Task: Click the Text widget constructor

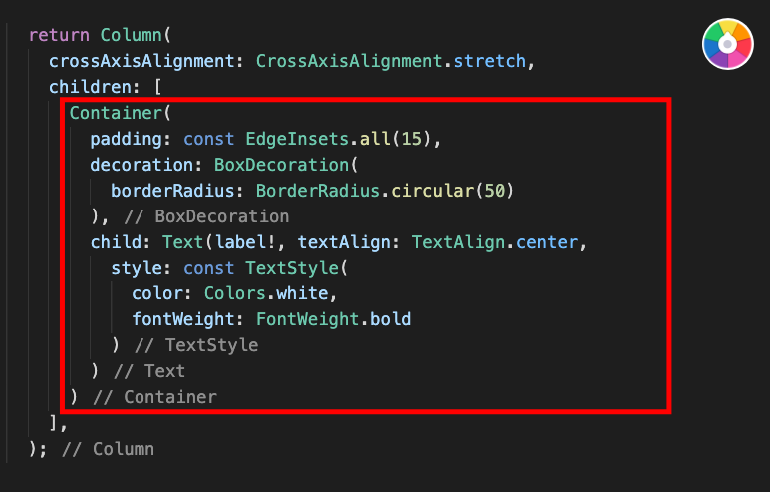Action: coord(183,243)
